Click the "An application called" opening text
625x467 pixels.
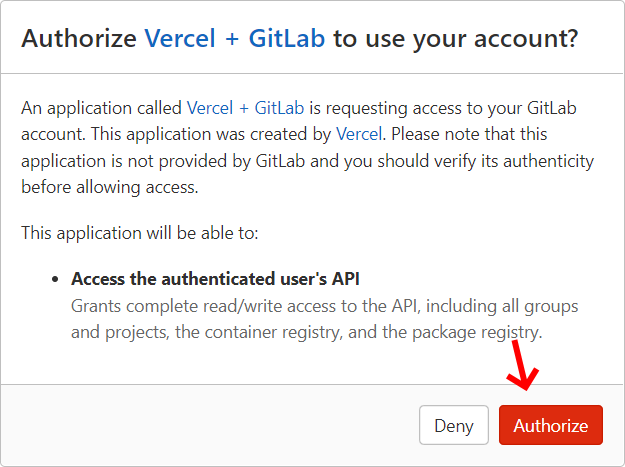click(x=101, y=107)
